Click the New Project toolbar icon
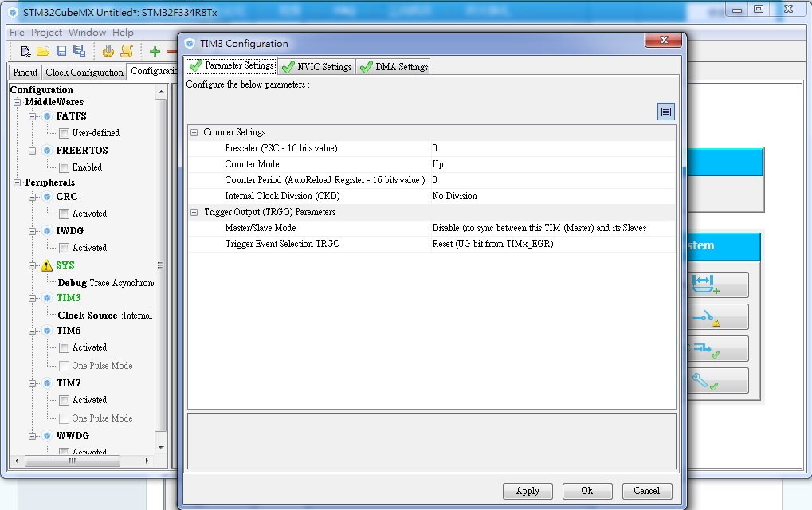Screen dimensions: 812x510 tap(25, 51)
